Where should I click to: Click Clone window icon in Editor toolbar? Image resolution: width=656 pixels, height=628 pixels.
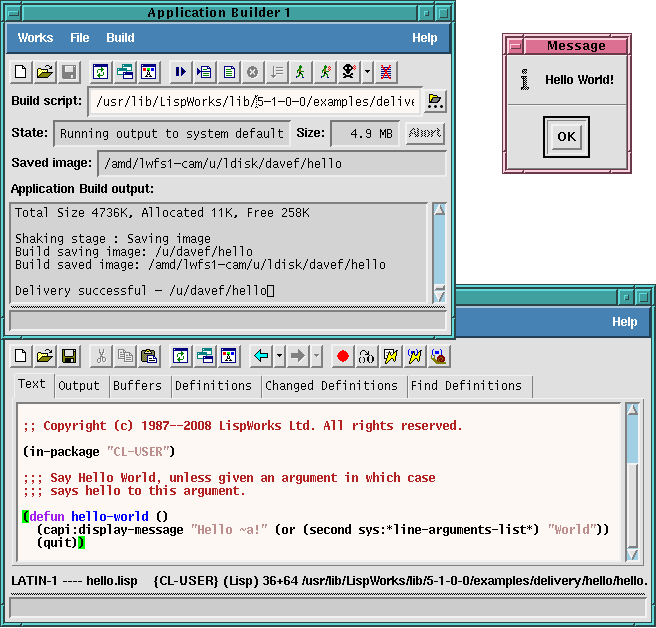(205, 356)
